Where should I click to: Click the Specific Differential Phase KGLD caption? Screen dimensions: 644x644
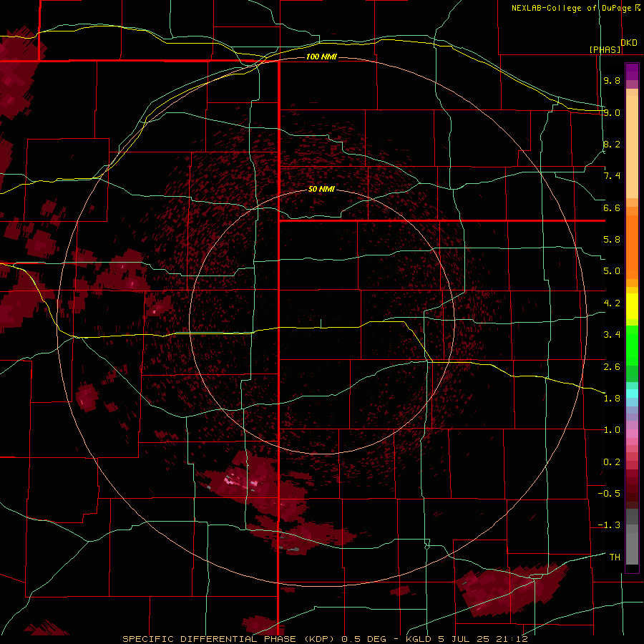(325, 639)
